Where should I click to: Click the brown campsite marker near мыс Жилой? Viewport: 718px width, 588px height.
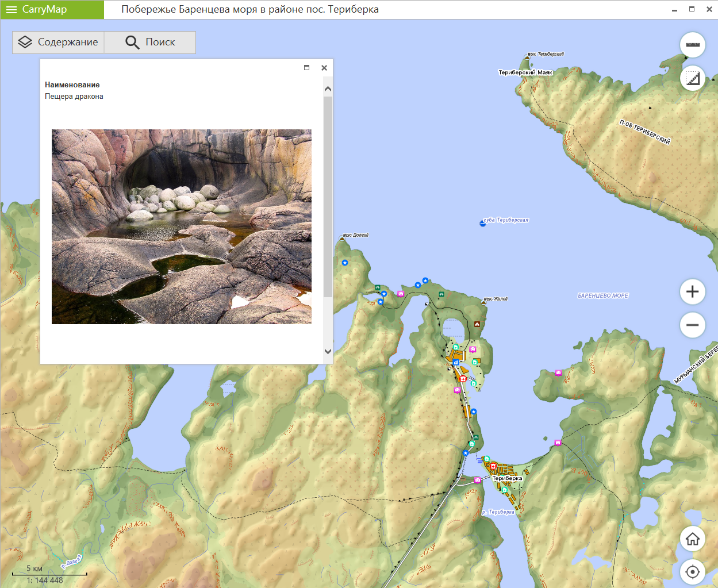coord(477,324)
